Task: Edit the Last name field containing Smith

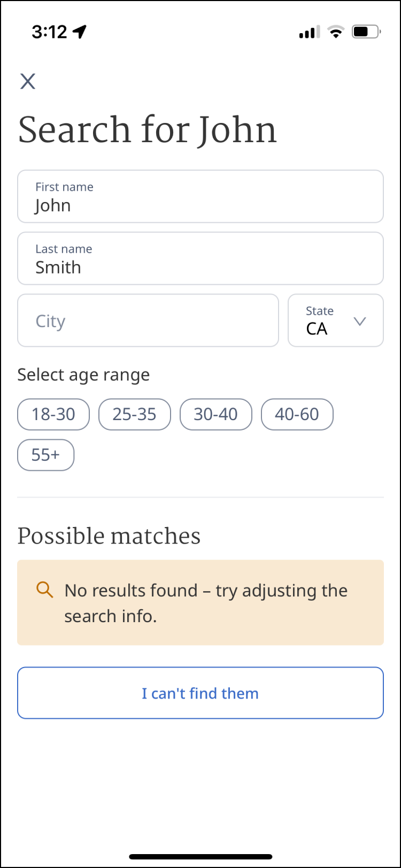Action: (200, 258)
